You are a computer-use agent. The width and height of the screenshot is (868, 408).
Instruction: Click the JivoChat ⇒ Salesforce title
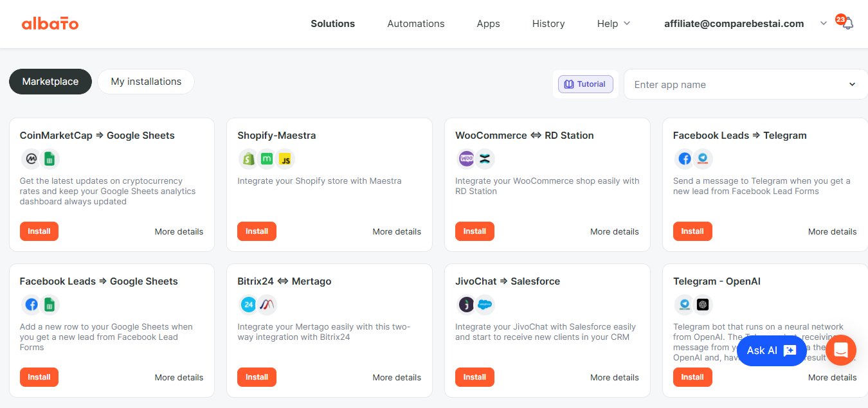(x=507, y=281)
